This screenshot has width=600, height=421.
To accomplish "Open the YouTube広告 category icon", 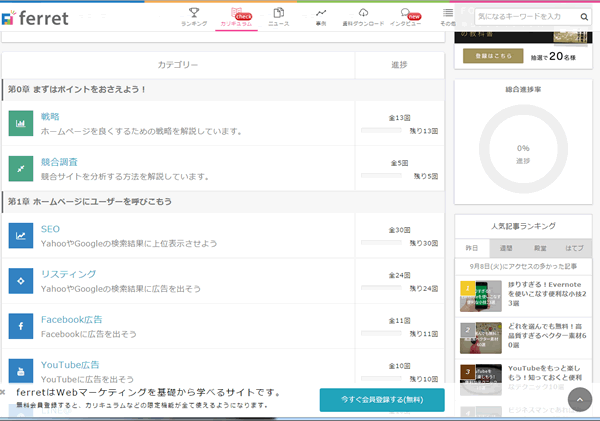I will [21, 370].
